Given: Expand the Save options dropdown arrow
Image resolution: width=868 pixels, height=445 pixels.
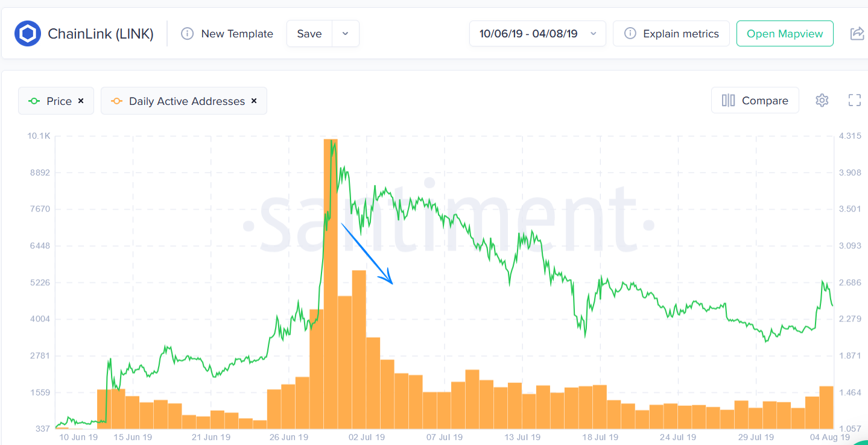Looking at the screenshot, I should tap(345, 34).
